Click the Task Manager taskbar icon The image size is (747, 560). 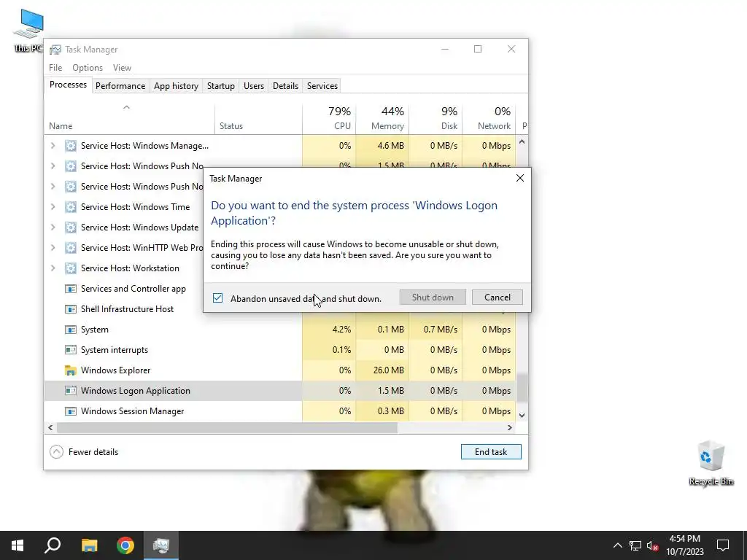[x=161, y=545]
